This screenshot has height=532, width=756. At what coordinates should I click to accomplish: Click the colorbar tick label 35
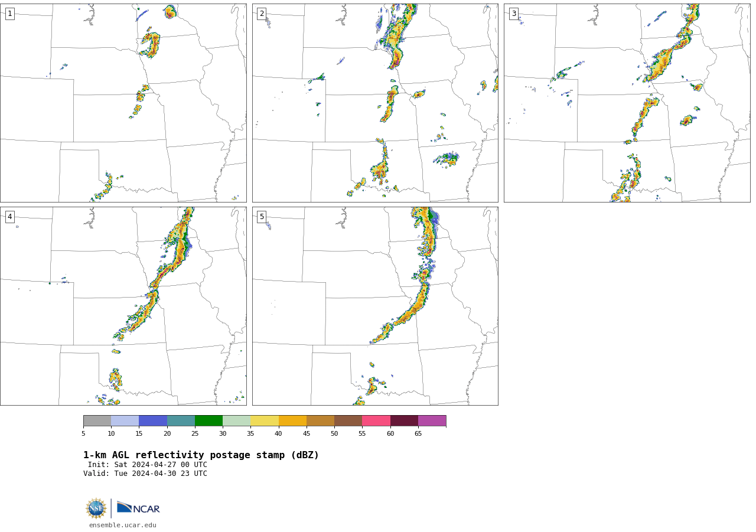pyautogui.click(x=250, y=434)
